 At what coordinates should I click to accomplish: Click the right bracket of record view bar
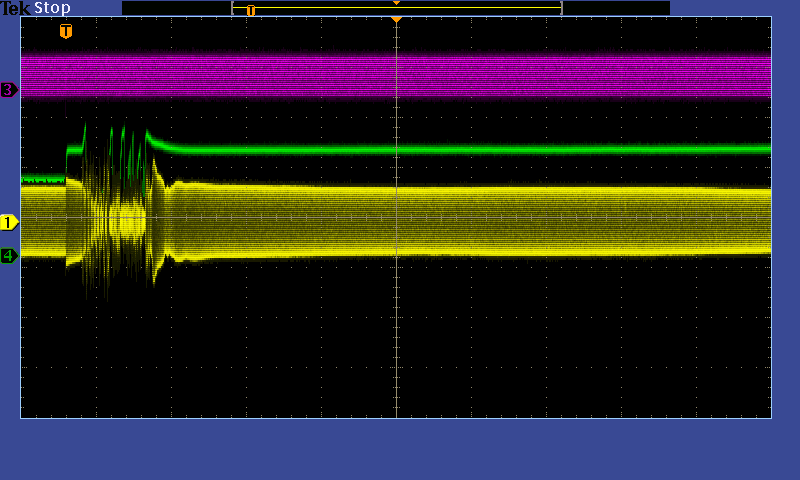[561, 8]
